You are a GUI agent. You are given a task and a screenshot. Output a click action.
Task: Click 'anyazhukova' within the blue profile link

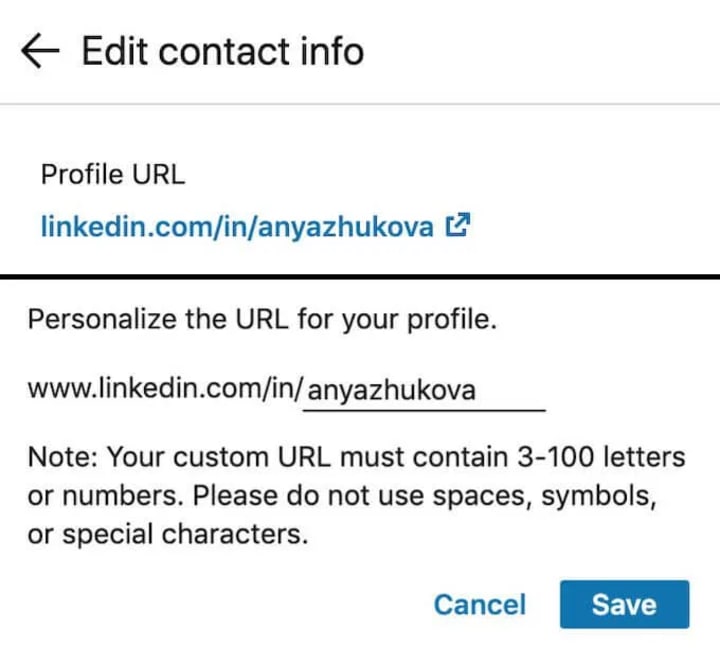345,226
